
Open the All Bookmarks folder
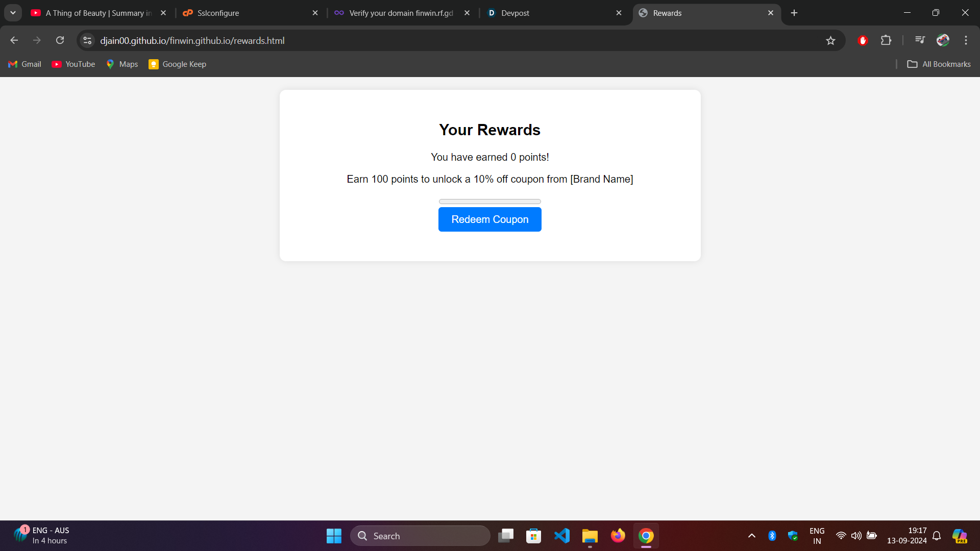point(939,64)
